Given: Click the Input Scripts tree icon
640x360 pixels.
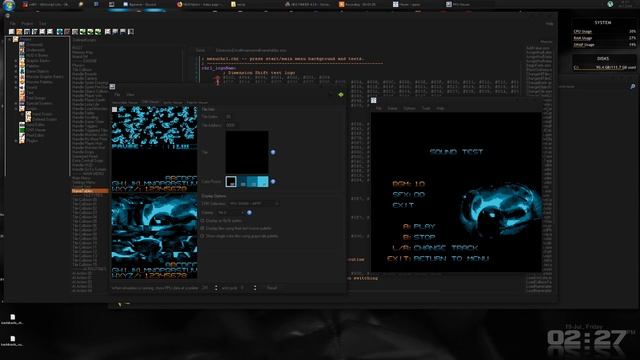Looking at the screenshot, I should tap(28, 114).
